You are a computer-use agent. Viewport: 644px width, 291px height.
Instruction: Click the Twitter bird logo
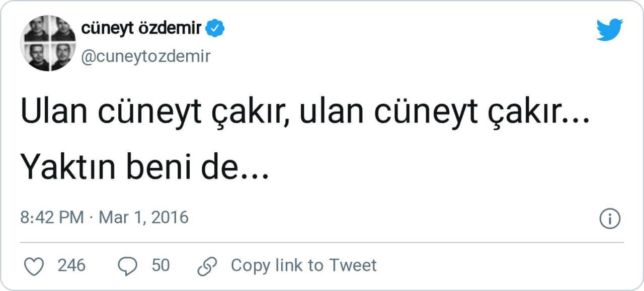[x=609, y=30]
